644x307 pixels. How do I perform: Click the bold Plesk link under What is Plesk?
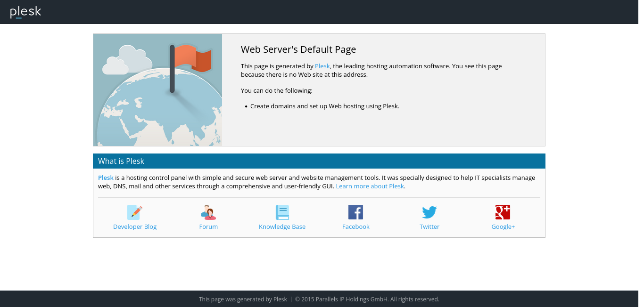(x=106, y=178)
